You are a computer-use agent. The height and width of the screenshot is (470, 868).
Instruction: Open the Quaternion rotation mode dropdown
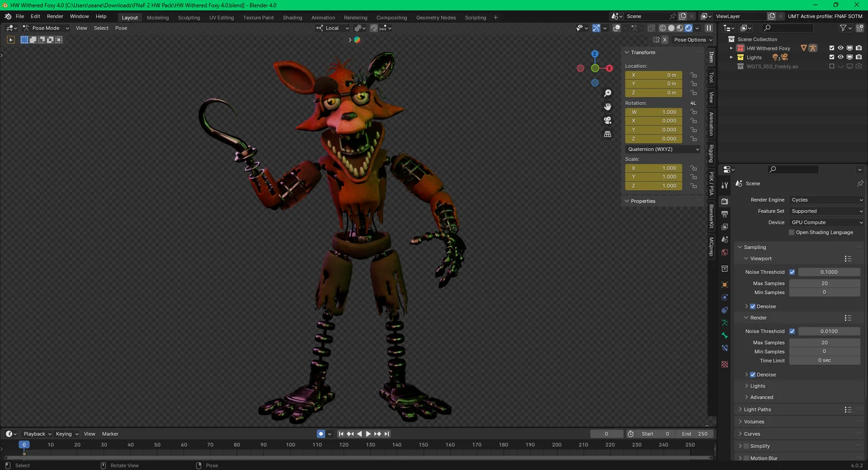pyautogui.click(x=663, y=149)
